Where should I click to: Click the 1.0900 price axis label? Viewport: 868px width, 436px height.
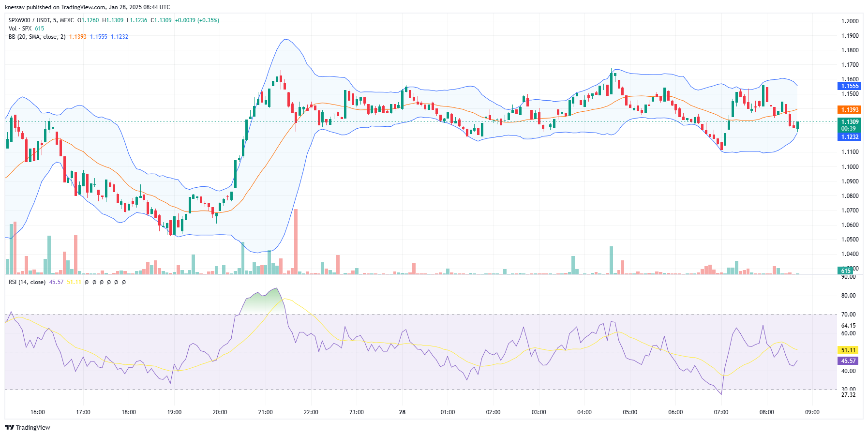850,181
